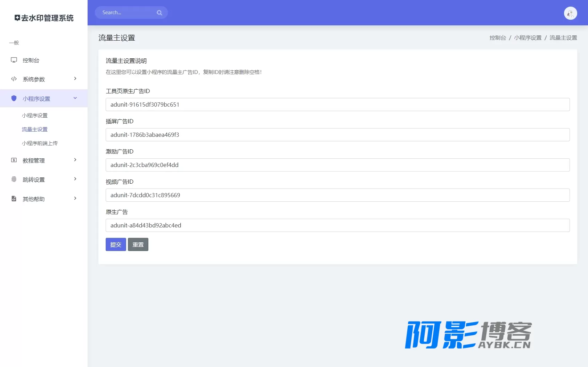This screenshot has height=367, width=588.
Task: Expand the 教程管理 menu chevron
Action: pos(75,160)
